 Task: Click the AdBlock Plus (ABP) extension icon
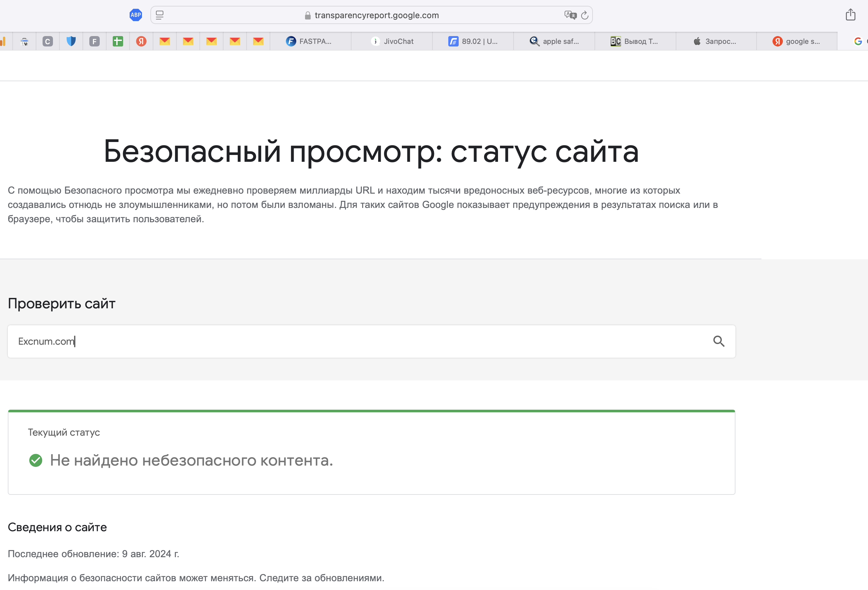[135, 15]
